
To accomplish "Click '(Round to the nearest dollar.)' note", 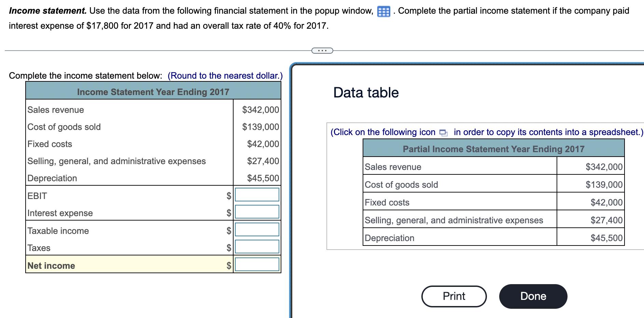I will tap(225, 76).
